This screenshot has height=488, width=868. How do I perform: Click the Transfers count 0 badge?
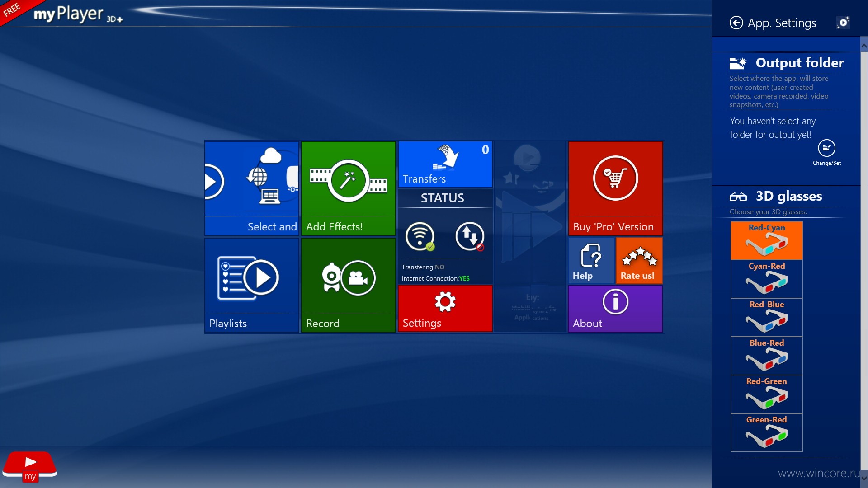tap(485, 150)
